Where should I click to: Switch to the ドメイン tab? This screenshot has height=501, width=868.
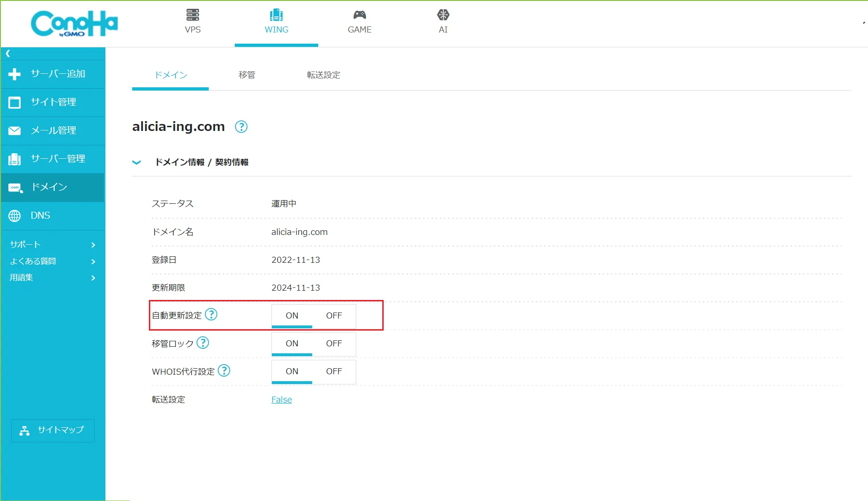coord(170,75)
